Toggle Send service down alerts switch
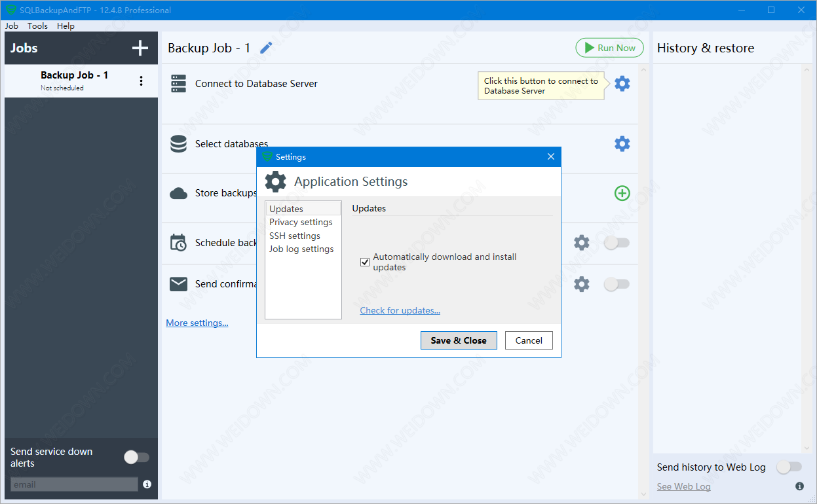Viewport: 817px width, 504px height. click(137, 458)
